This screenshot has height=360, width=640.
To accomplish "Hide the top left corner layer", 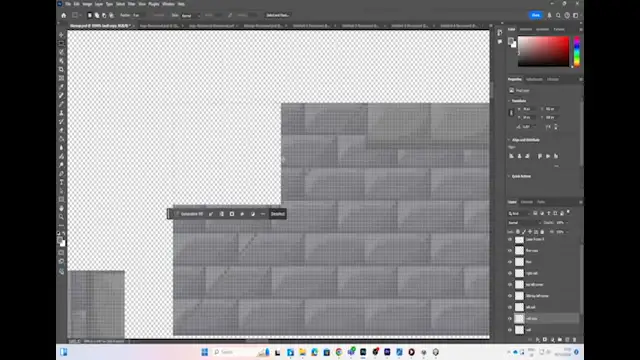I will 510,284.
